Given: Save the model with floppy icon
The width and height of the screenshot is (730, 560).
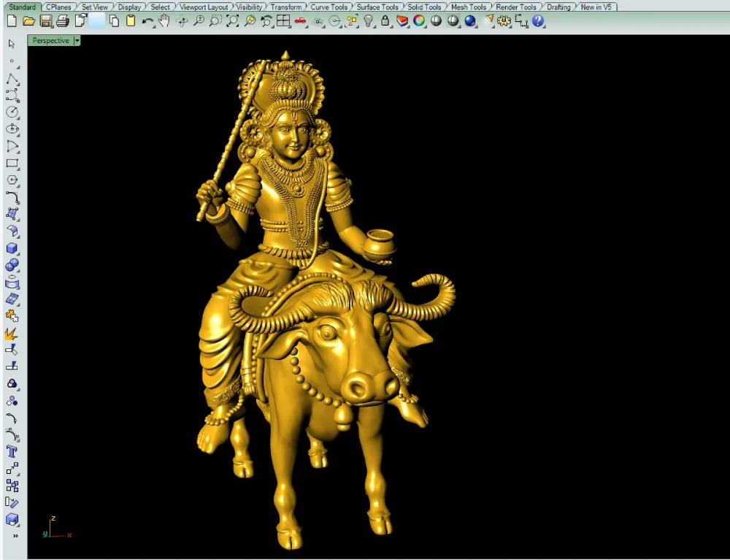Looking at the screenshot, I should (x=45, y=21).
